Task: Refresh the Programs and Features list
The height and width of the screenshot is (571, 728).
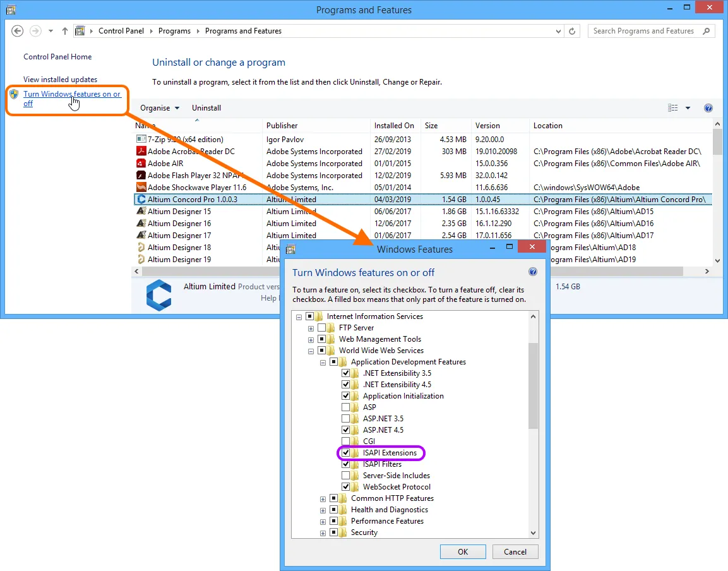Action: coord(572,31)
